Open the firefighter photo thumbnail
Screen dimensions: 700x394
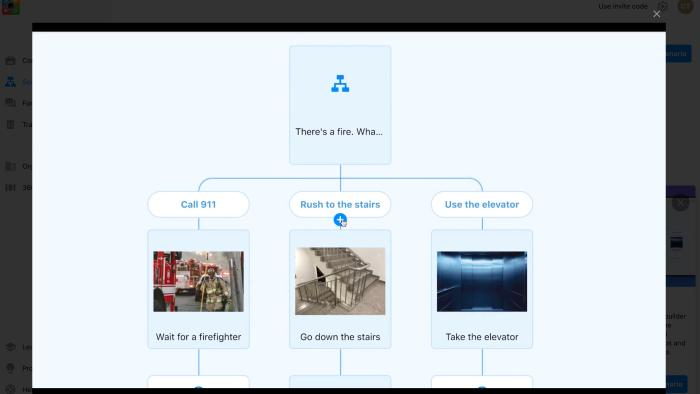coord(199,281)
